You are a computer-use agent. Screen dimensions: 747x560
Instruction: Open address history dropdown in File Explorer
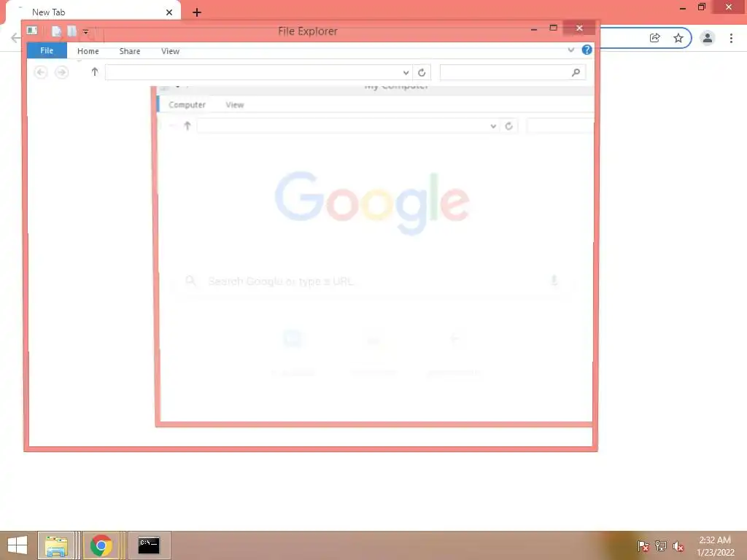406,73
